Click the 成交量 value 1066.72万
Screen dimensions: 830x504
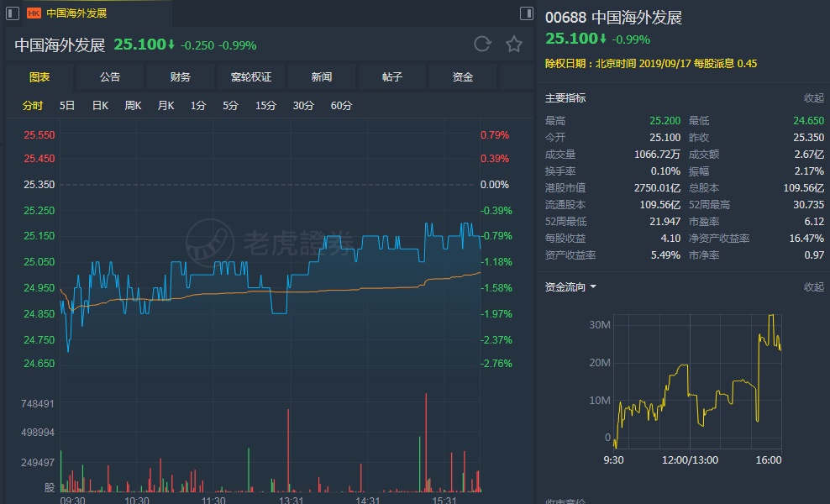657,155
